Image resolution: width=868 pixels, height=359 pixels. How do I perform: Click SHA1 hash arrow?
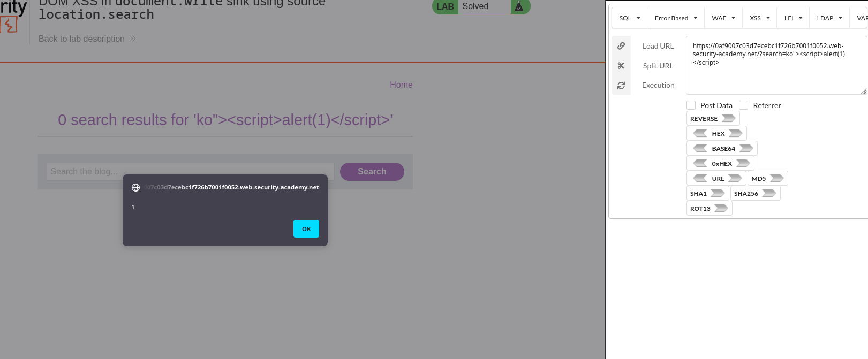718,193
